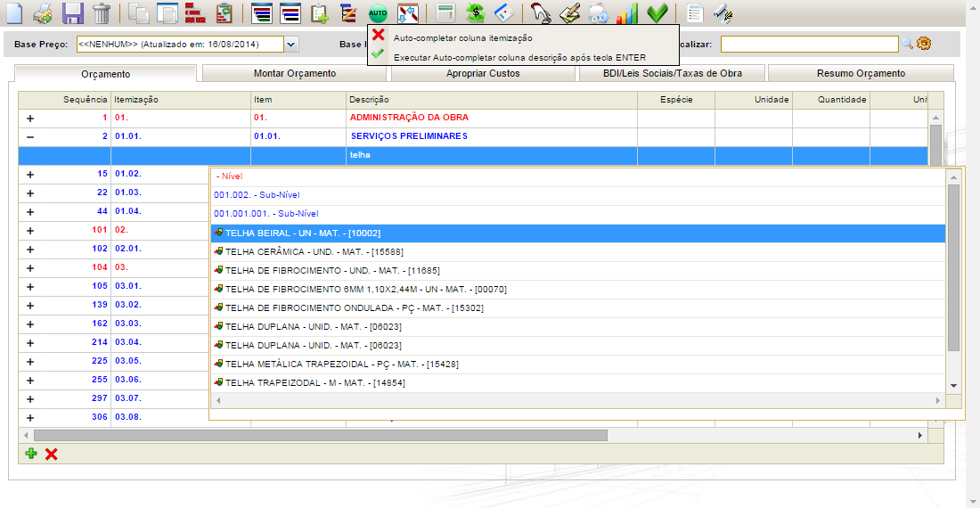Switch to Orçamento tab
Viewport: 980px width, 508px height.
106,74
